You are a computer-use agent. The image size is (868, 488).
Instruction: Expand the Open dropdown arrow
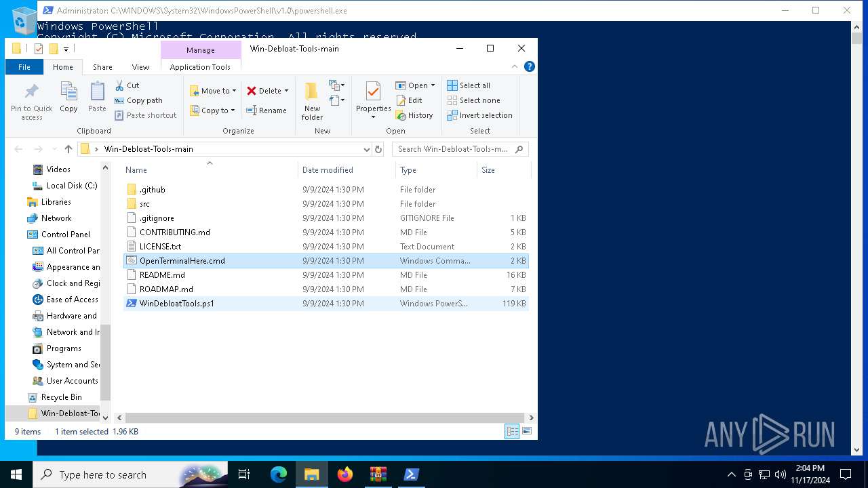point(433,85)
